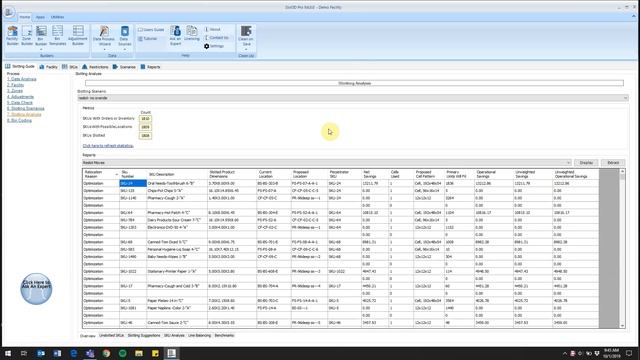Screen dimensions: 640x360
Task: Switch to the Apps ribbon tab
Action: pyautogui.click(x=40, y=17)
